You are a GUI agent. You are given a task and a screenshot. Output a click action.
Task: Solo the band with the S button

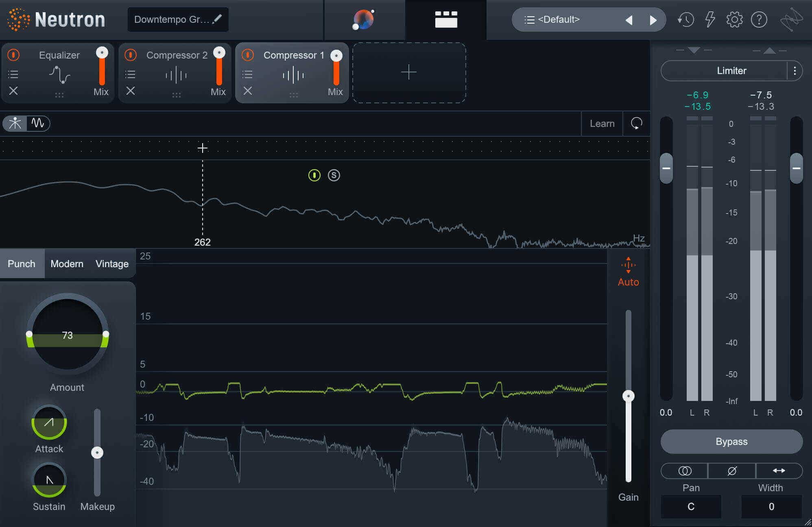pyautogui.click(x=334, y=175)
